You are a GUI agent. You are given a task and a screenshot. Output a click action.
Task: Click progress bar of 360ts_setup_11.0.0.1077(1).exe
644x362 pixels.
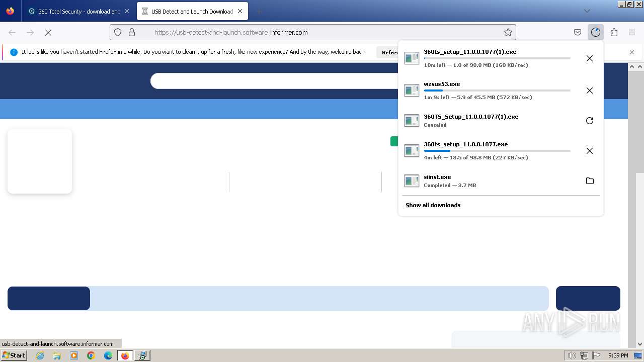coord(497,58)
